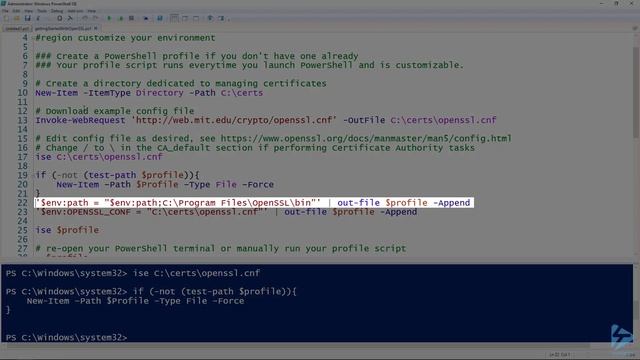Select the gettingStartedWithOpenSSL.ps1 tab
This screenshot has height=360, width=640.
(x=63, y=29)
